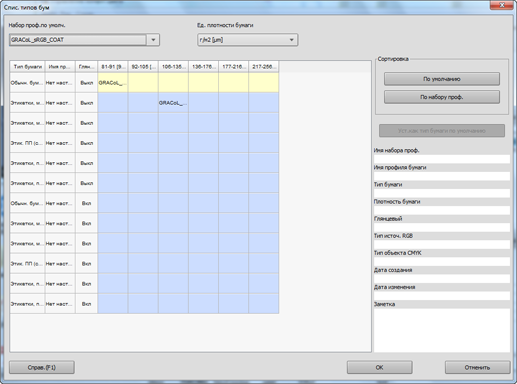Select the GRACoL cell in the 106-135 column
The height and width of the screenshot is (384, 517).
click(x=173, y=103)
